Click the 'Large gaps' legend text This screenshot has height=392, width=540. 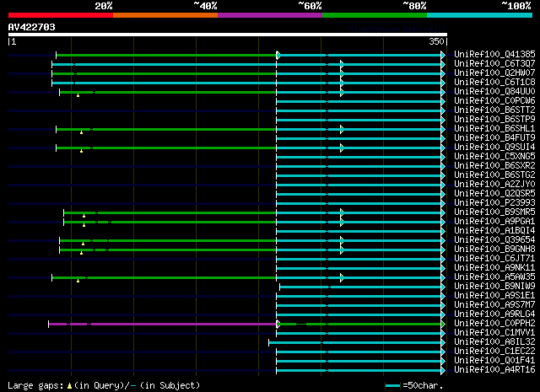pos(35,385)
